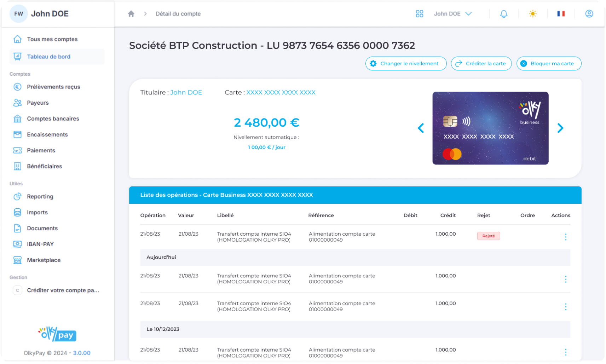Click the masked card number XXXX XXXX
This screenshot has width=606, height=364.
280,92
